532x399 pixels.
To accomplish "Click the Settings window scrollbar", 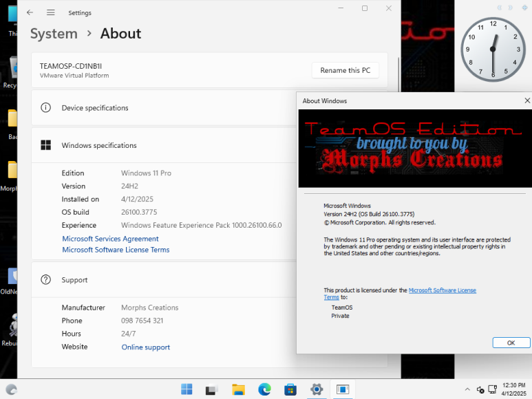I will coord(398,74).
